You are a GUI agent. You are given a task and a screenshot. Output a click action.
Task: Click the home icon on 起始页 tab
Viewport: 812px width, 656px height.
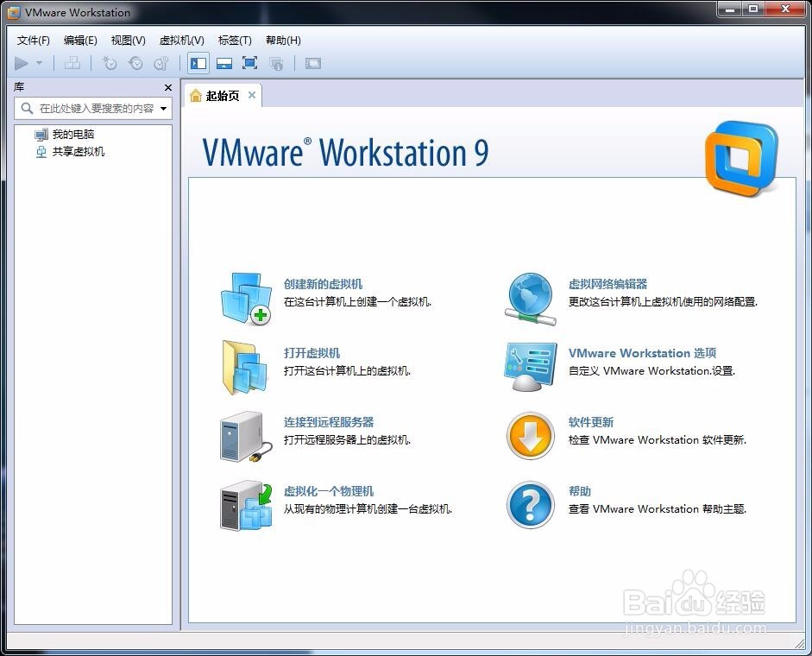[195, 95]
